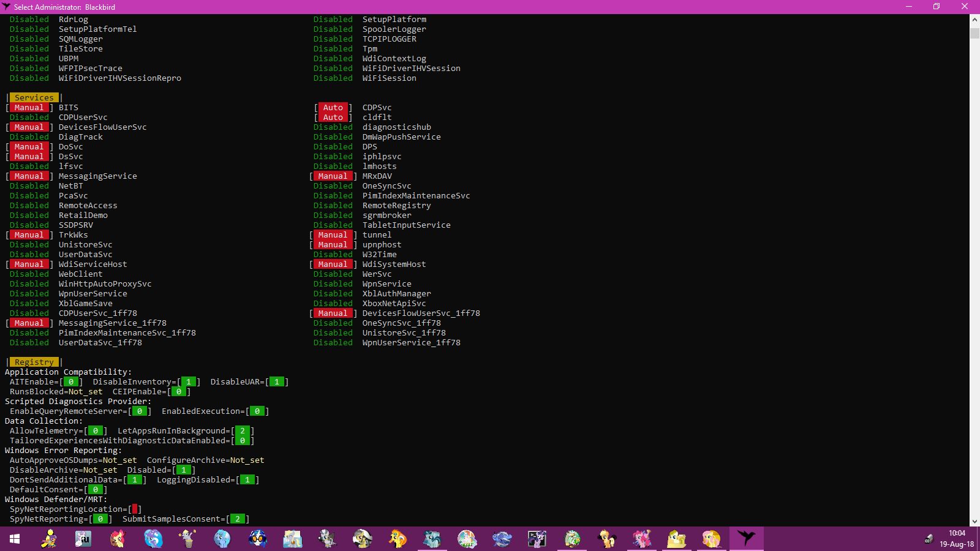Launch the Twilight Sparkle terminal icon
Image resolution: width=980 pixels, height=551 pixels.
pos(537,539)
